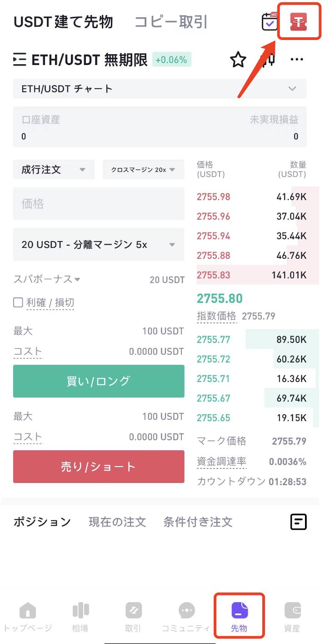Image resolution: width=330 pixels, height=644 pixels.
Task: Tap the 買い/ロング button
Action: coord(99,381)
